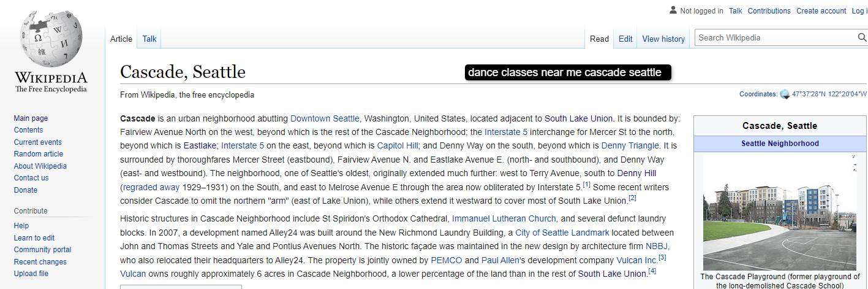Follow the Vulcan Inc. link

636,260
